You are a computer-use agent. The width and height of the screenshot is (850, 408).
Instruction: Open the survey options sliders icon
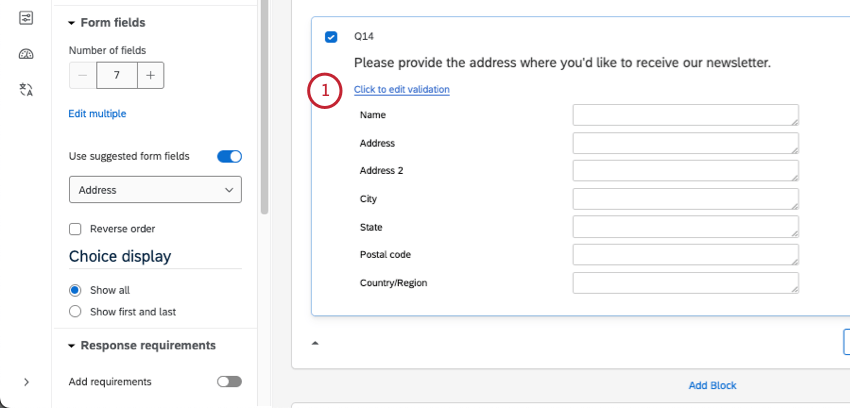[x=26, y=19]
